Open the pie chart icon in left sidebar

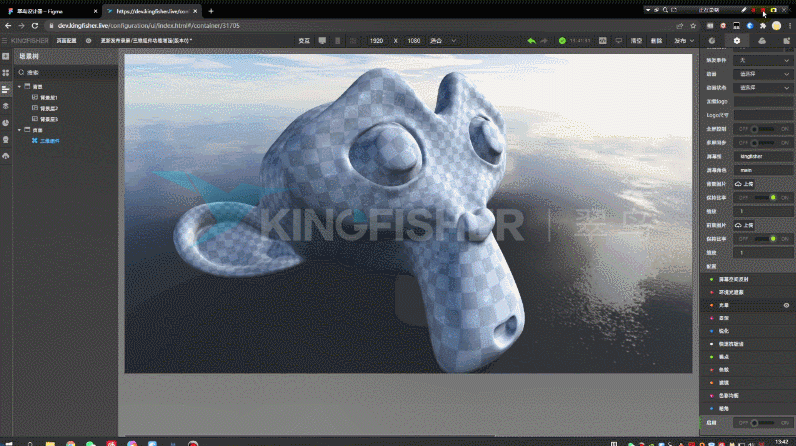(x=6, y=123)
